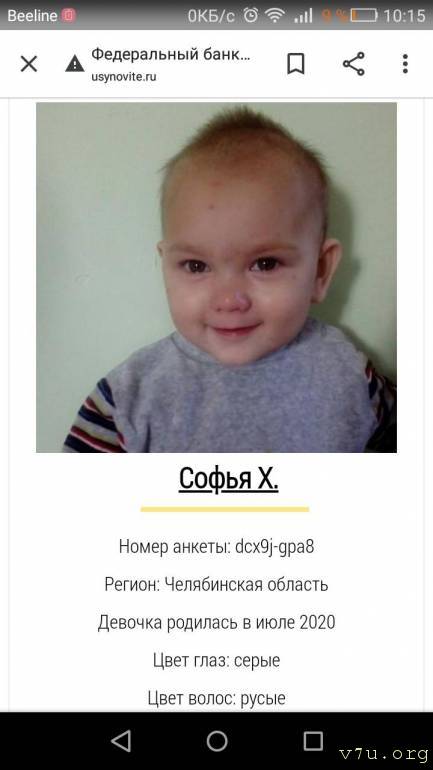Image resolution: width=433 pixels, height=770 pixels.
Task: Open the child's profile photo
Action: [216, 277]
